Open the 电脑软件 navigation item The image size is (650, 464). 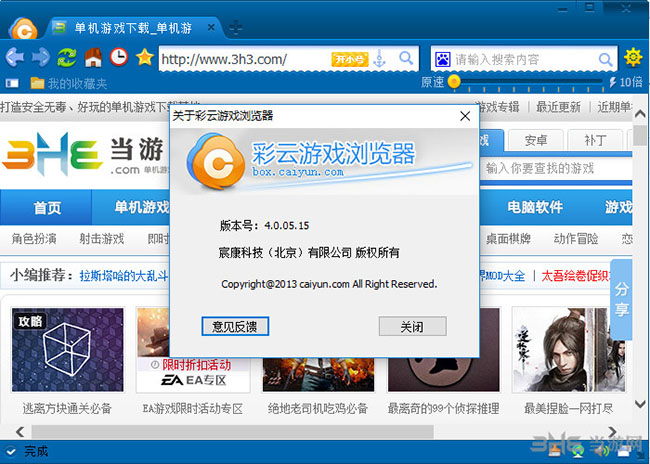click(535, 207)
